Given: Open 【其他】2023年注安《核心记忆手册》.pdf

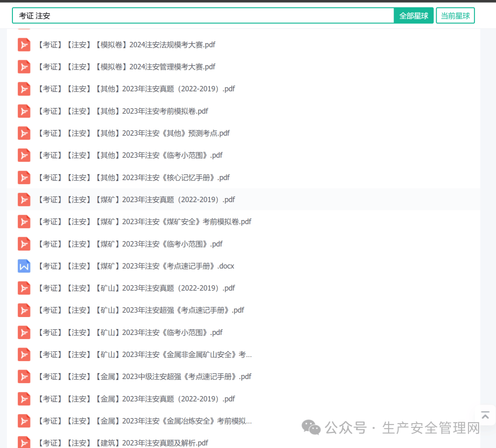Looking at the screenshot, I should pyautogui.click(x=133, y=177).
